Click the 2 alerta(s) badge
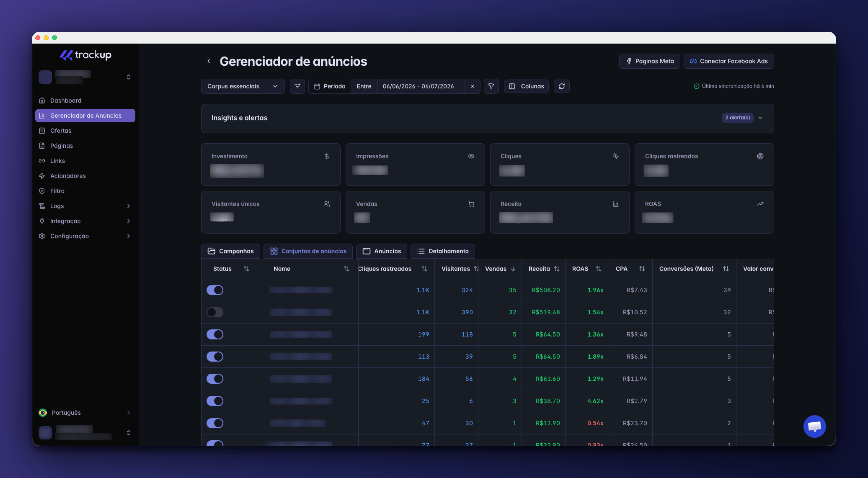The image size is (868, 478). tap(737, 118)
